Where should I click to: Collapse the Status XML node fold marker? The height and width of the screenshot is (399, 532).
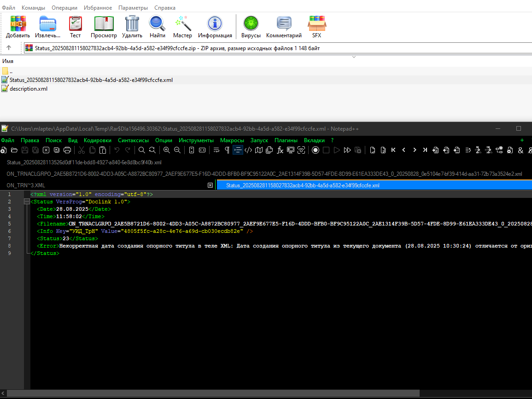27,202
